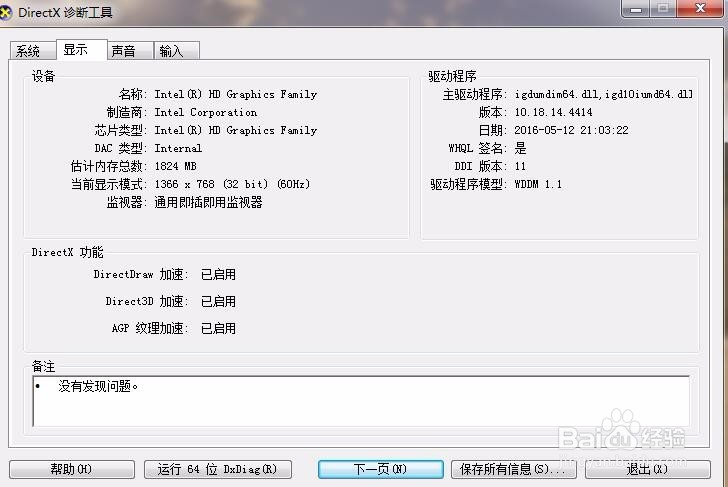Click driver date '2016-05-12 21:03:22'
Screen dimensions: 728x487
click(572, 130)
